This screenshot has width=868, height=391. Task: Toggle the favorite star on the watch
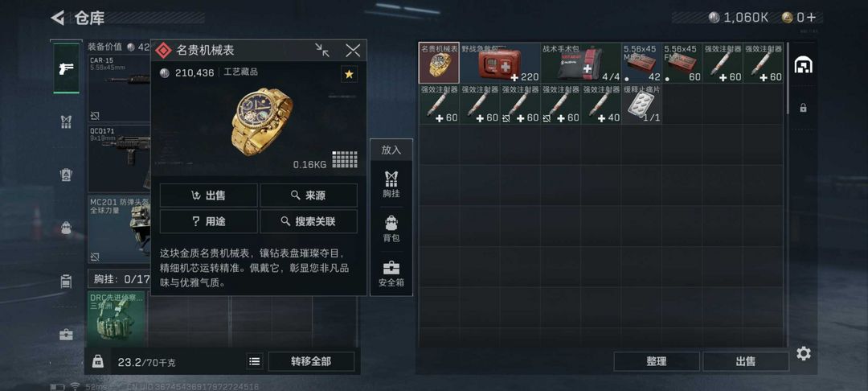(349, 74)
